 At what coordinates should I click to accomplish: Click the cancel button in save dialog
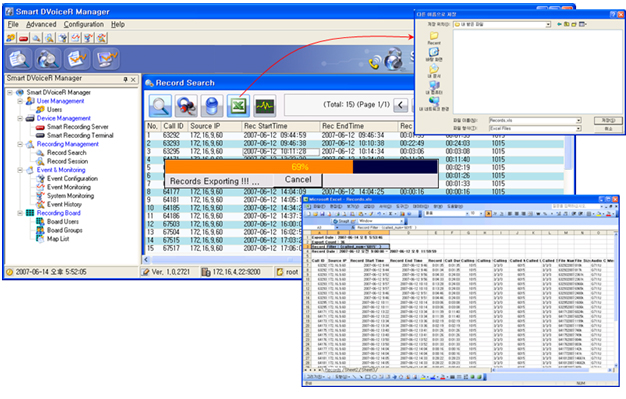pos(608,129)
